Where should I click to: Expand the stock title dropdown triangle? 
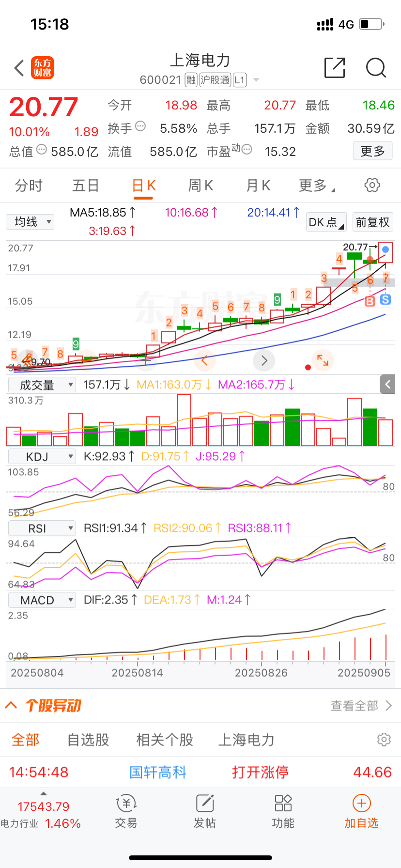[x=256, y=80]
